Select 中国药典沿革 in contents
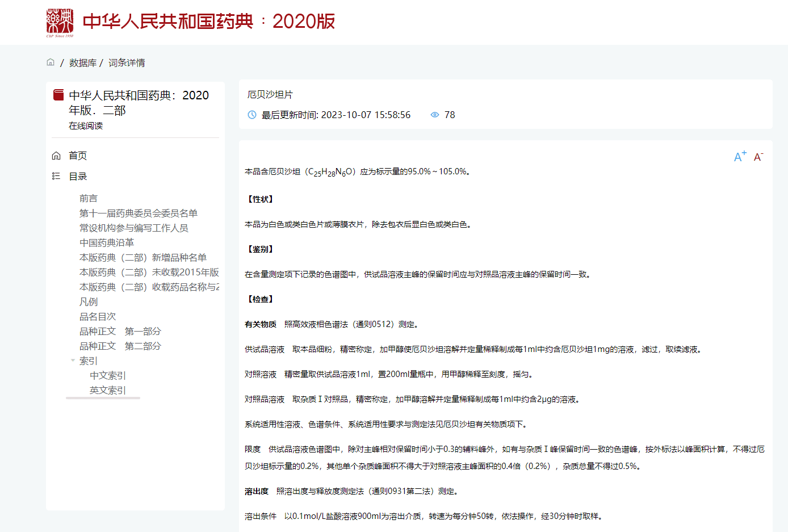Viewport: 788px width, 532px height. [x=107, y=242]
